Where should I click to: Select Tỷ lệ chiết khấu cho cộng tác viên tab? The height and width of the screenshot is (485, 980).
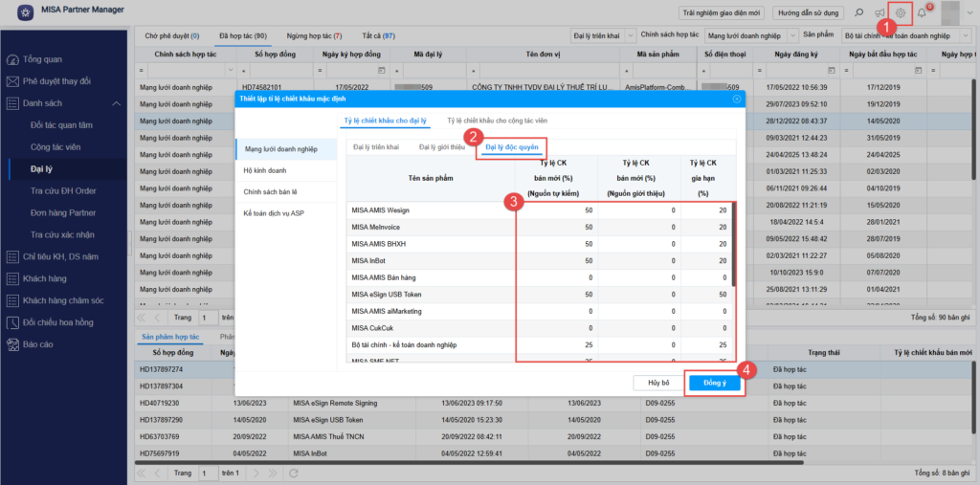coord(498,121)
